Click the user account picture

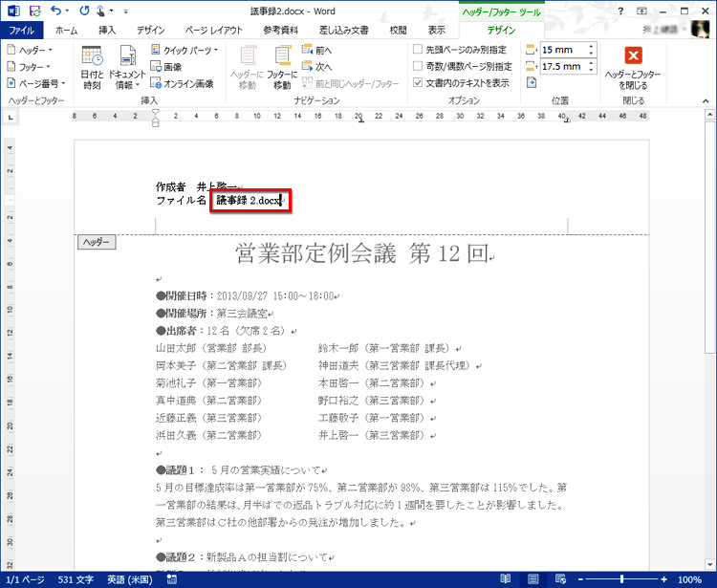click(700, 30)
